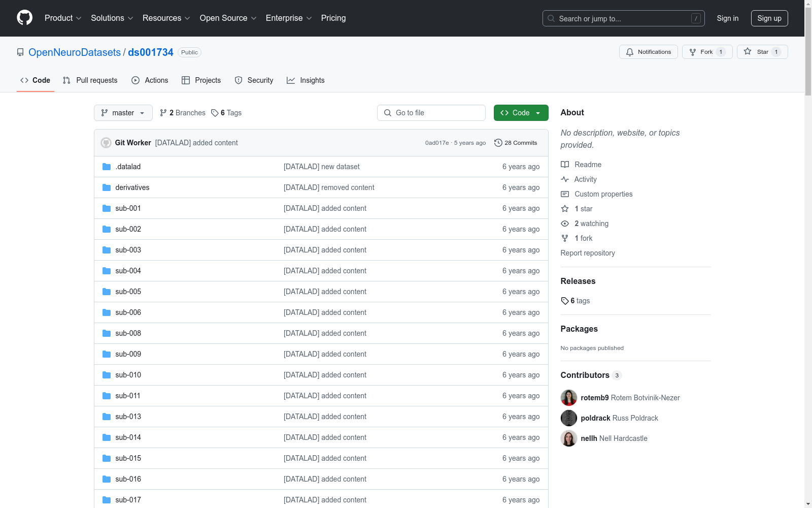Open the Projects tab
The height and width of the screenshot is (508, 812).
[201, 80]
